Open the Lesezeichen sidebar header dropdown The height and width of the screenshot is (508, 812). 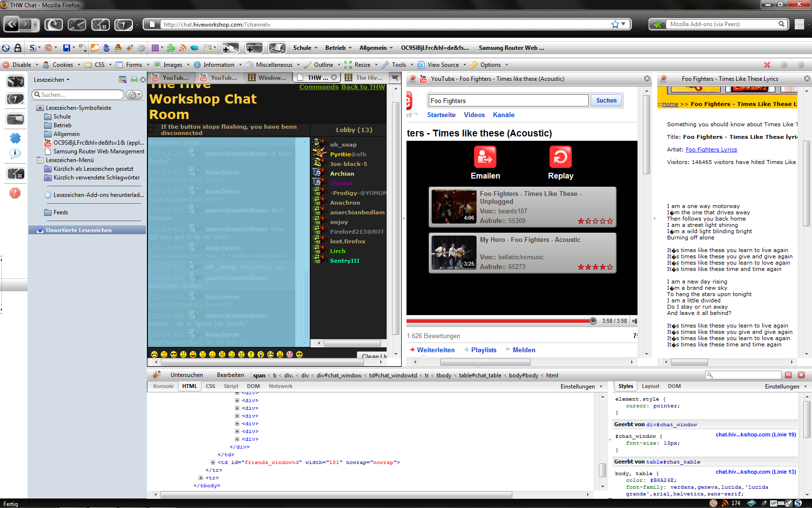[52, 80]
